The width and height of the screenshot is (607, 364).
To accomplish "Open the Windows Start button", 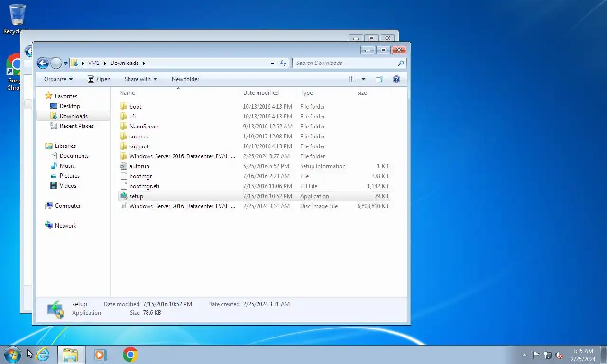I will [x=12, y=354].
